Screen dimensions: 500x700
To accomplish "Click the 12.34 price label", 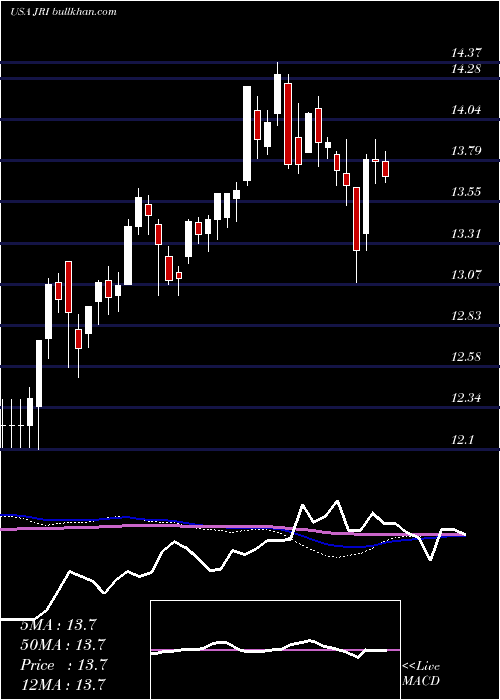I will [467, 398].
